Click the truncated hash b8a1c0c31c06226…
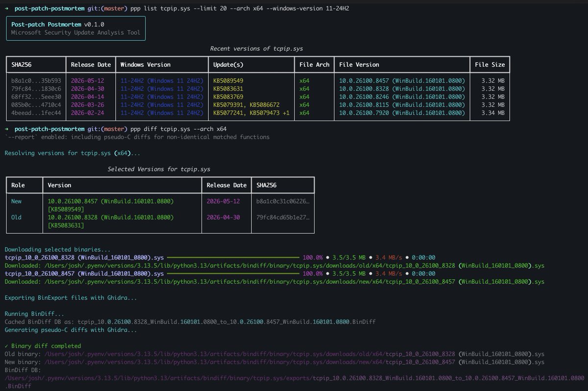The height and width of the screenshot is (391, 588). [283, 201]
